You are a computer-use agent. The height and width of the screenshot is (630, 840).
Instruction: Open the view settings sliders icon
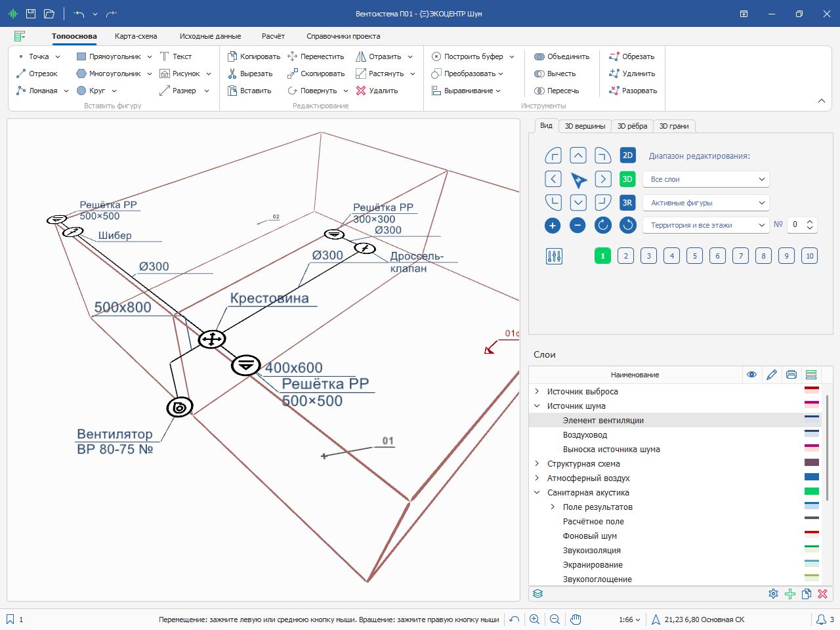click(x=554, y=257)
